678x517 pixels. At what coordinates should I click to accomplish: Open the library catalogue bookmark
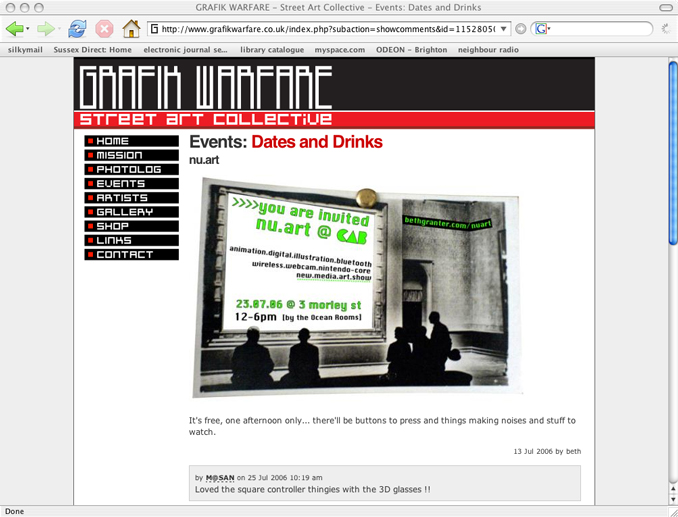pos(272,50)
